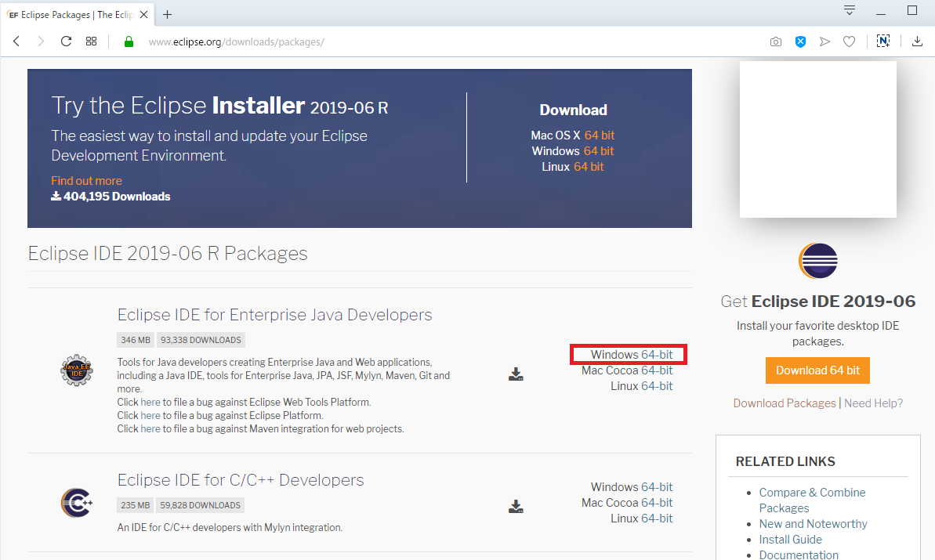This screenshot has width=935, height=560.
Task: Click 'here' to file Eclipse Platform bug
Action: [x=150, y=415]
